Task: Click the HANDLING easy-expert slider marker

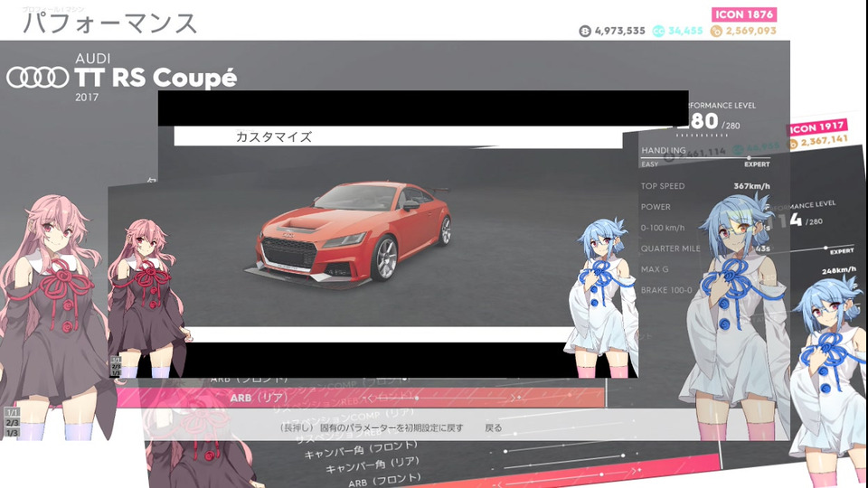Action: 749,157
